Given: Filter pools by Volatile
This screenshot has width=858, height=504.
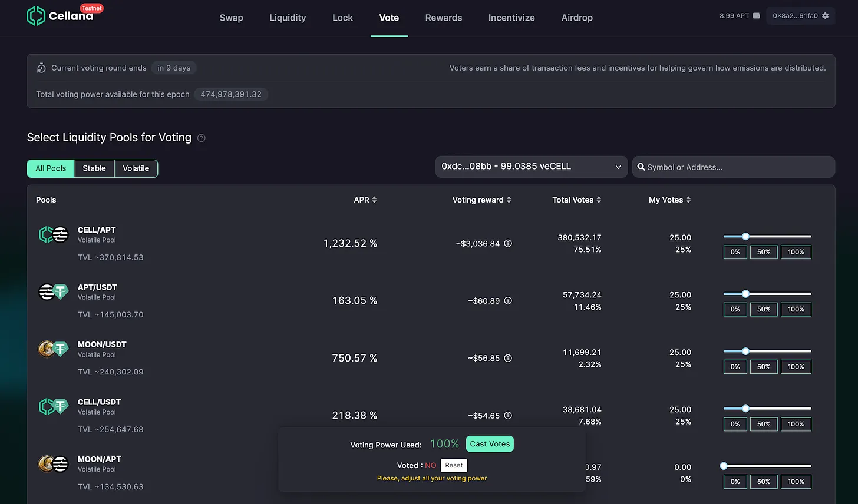Looking at the screenshot, I should point(136,168).
